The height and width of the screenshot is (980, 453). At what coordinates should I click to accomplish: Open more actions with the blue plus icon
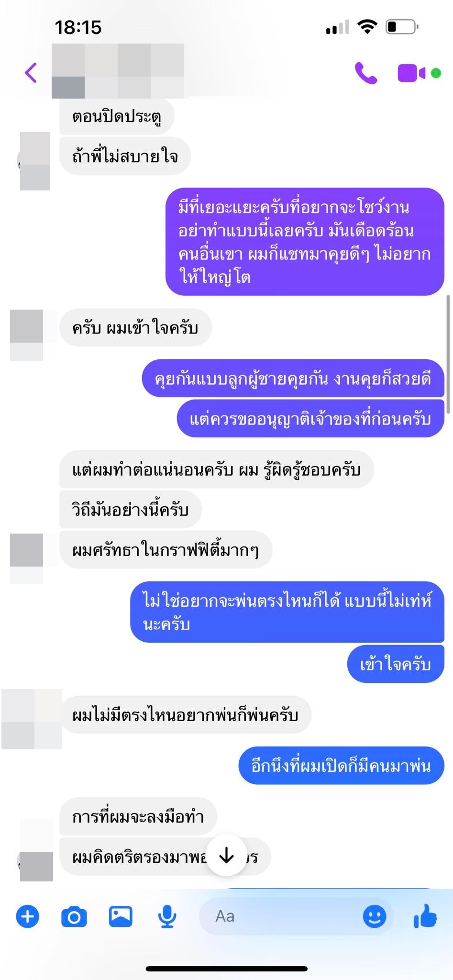[28, 916]
